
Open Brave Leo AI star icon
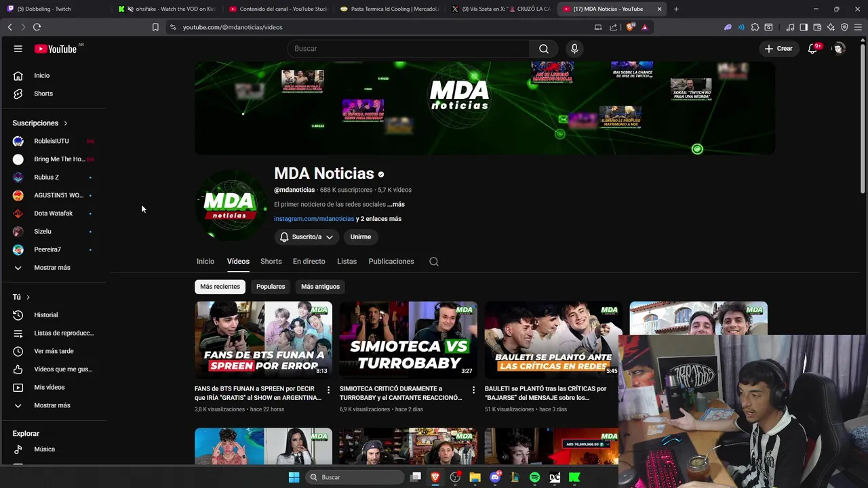click(831, 27)
